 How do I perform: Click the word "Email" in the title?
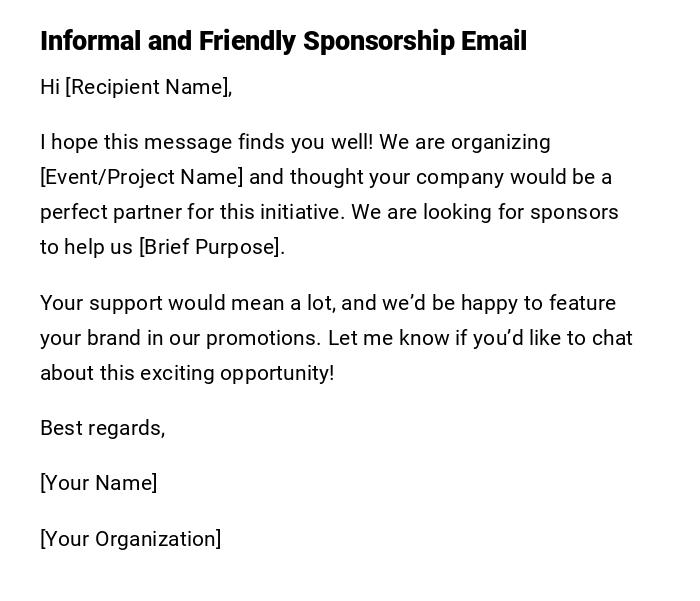pos(493,41)
